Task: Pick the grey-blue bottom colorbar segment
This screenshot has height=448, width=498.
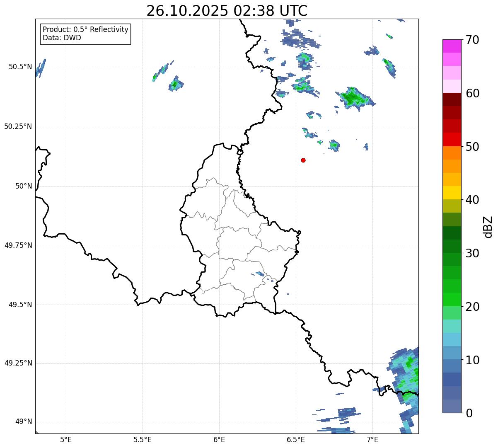Action: click(x=452, y=406)
